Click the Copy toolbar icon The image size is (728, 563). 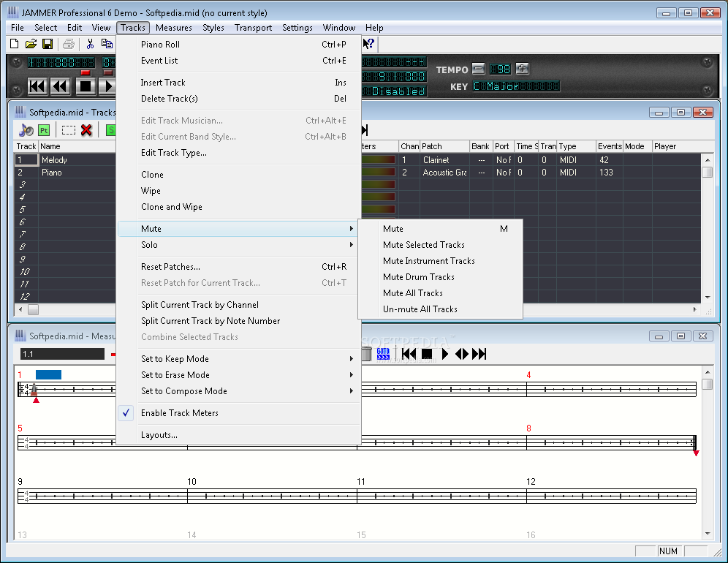pyautogui.click(x=107, y=44)
